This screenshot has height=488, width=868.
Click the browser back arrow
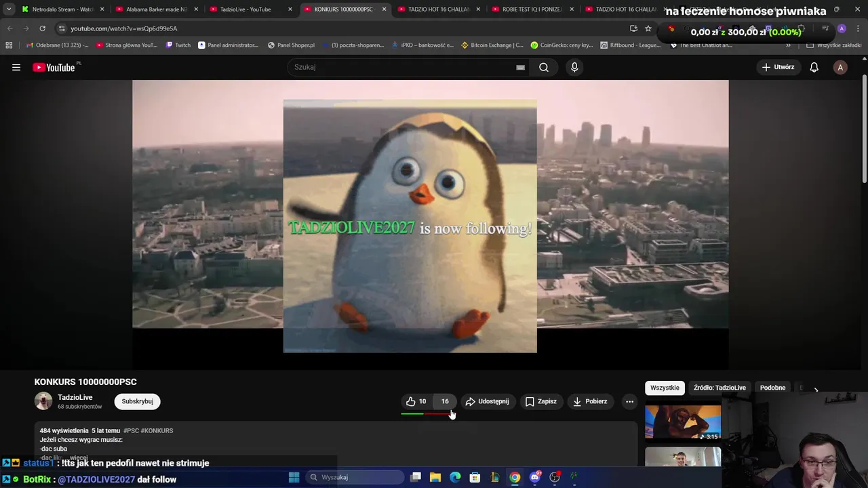pos(9,28)
